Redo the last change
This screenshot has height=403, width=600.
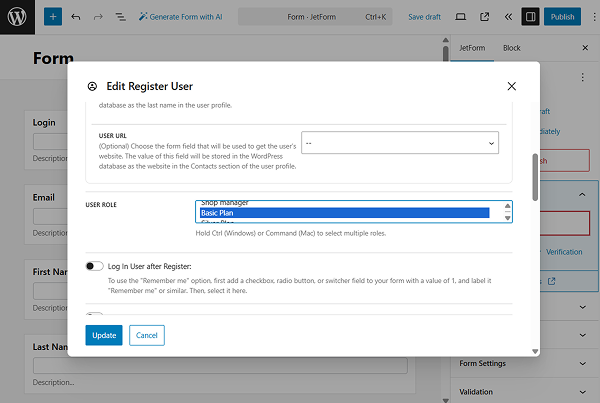coord(98,17)
